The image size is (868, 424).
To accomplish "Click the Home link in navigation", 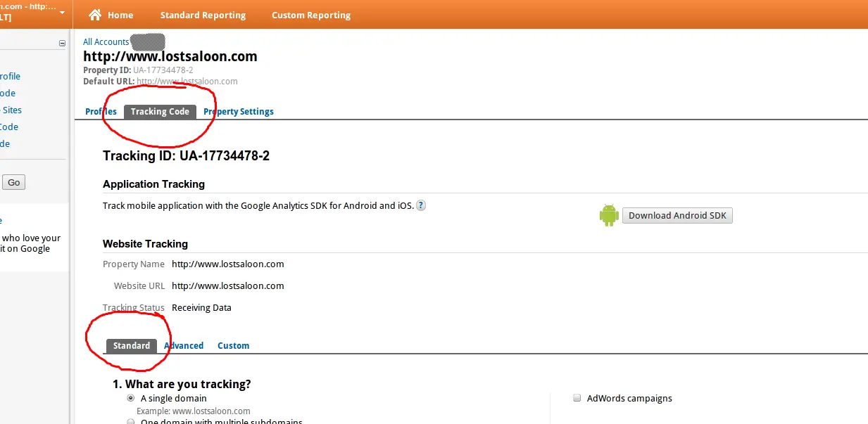I will pos(120,15).
